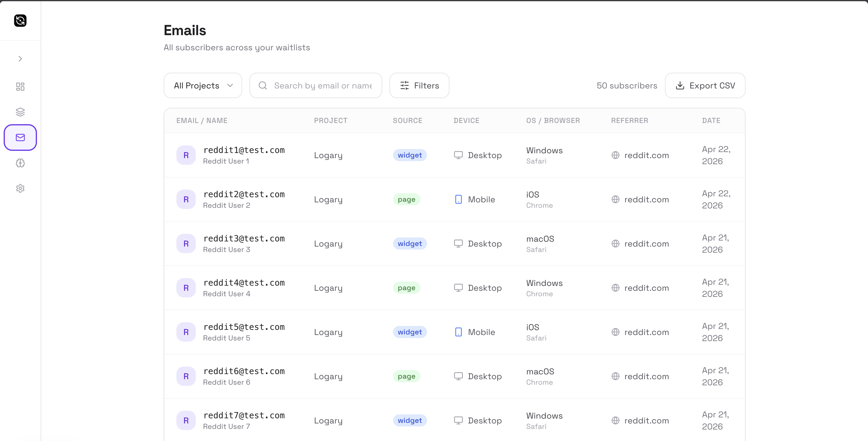Open the reddit6@test.com email entry
This screenshot has width=868, height=441.
(244, 371)
